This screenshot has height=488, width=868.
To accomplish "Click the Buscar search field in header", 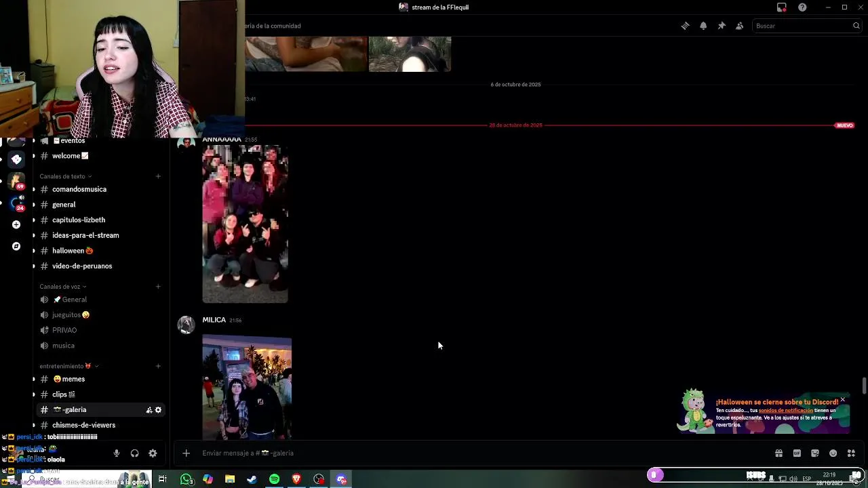I will pyautogui.click(x=806, y=26).
